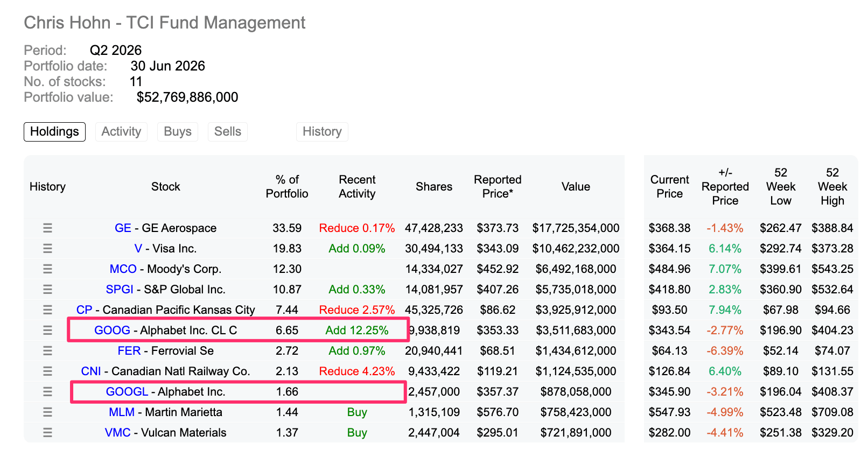The image size is (868, 450).
Task: Sort by % of Portfolio column header
Action: point(287,187)
